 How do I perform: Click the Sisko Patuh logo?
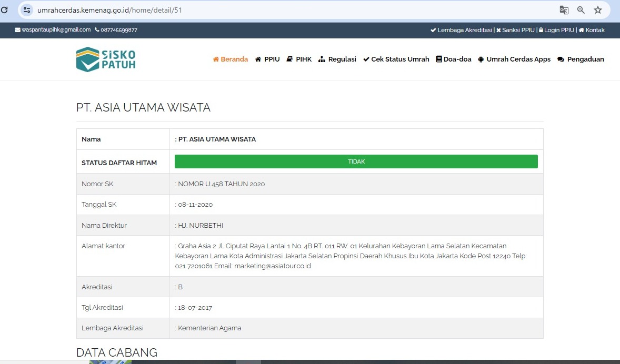(x=106, y=59)
